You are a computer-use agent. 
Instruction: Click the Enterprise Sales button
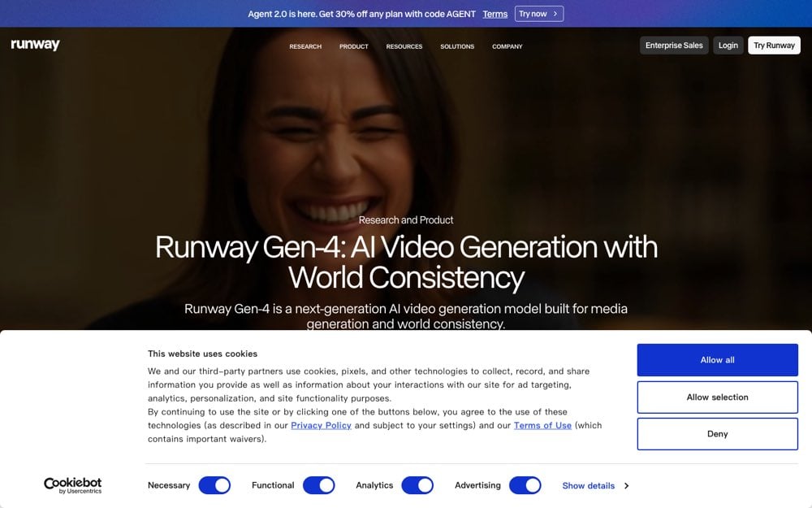[x=674, y=46]
